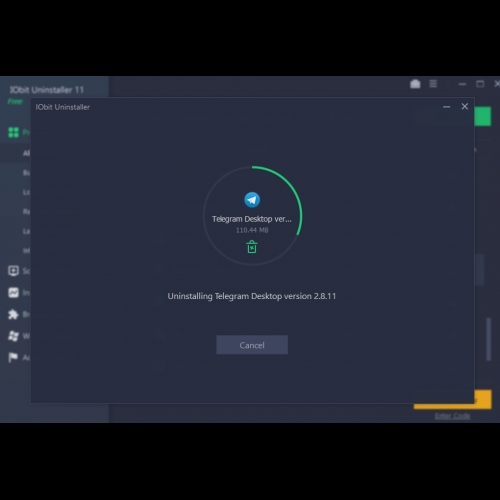Click the Enter Code link
Viewport: 500px width, 500px height.
453,416
